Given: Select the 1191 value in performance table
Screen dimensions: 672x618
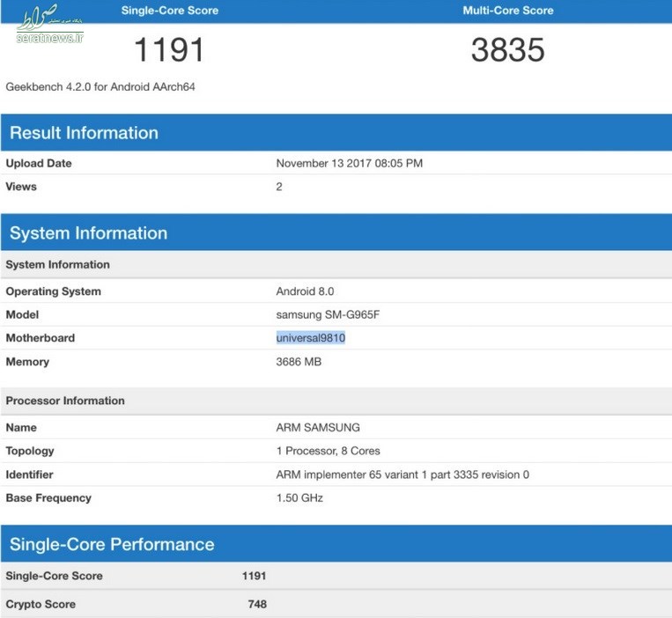Looking at the screenshot, I should coord(255,576).
